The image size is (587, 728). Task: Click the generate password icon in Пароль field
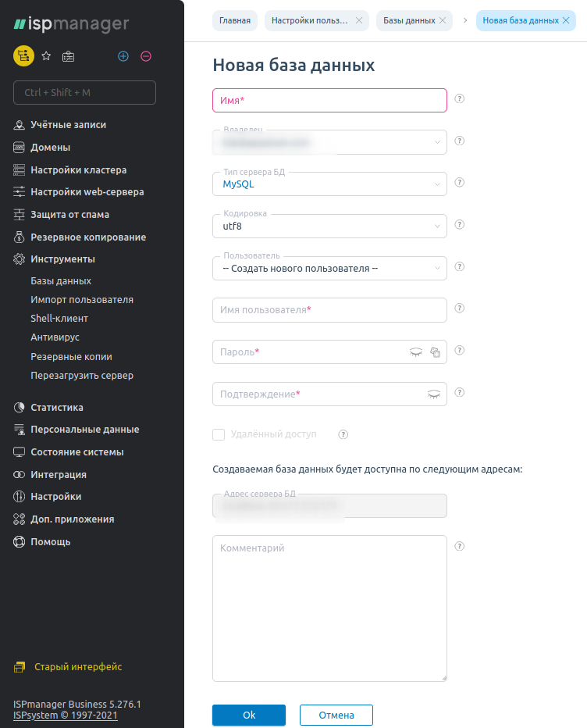pos(436,352)
